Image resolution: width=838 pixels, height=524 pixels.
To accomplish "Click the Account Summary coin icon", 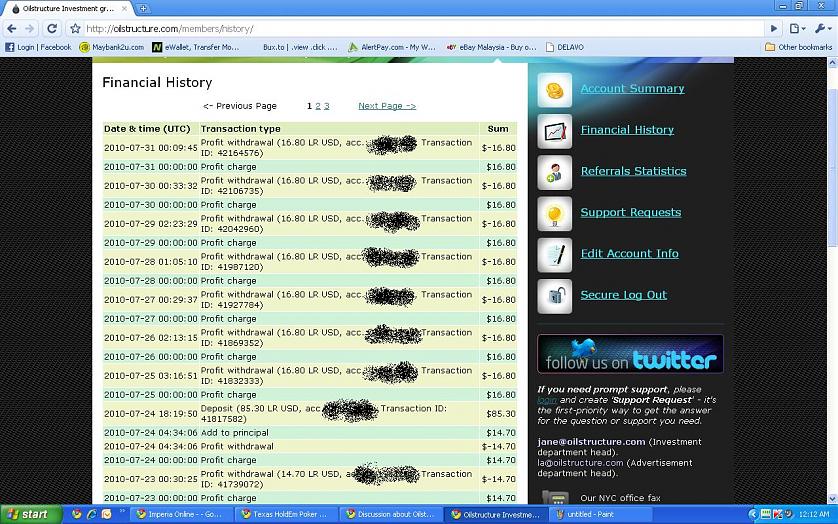I will pyautogui.click(x=554, y=90).
